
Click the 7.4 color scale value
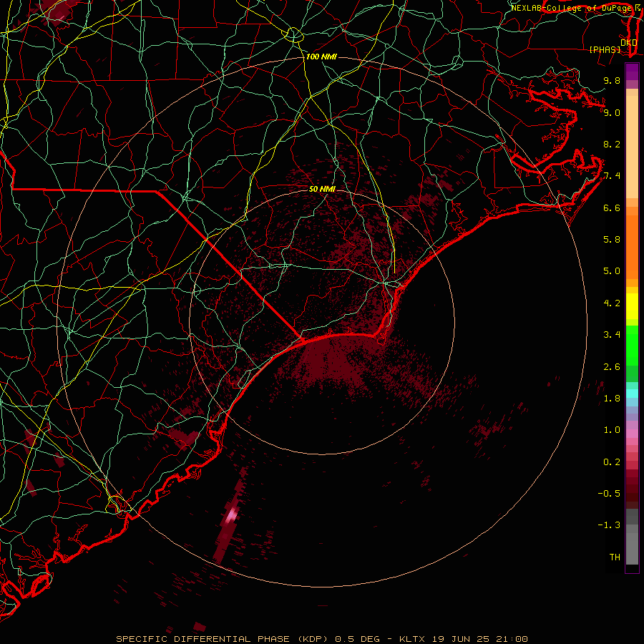point(612,176)
